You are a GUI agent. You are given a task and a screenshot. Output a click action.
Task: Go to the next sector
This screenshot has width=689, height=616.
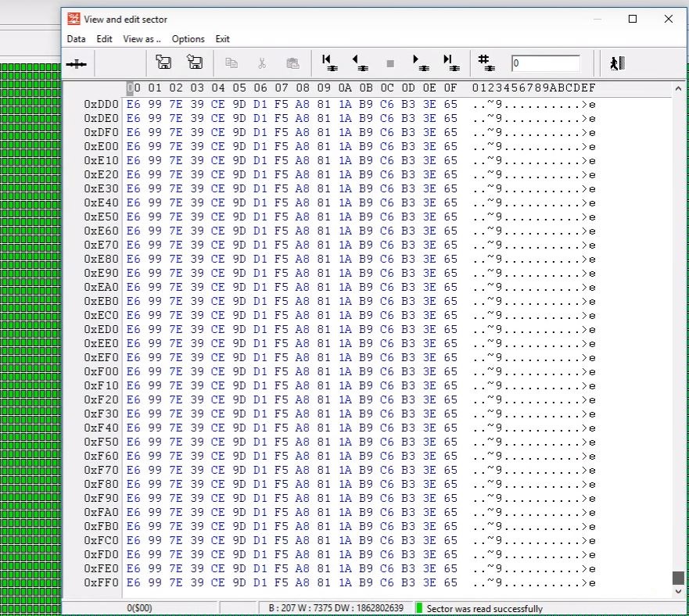click(421, 63)
